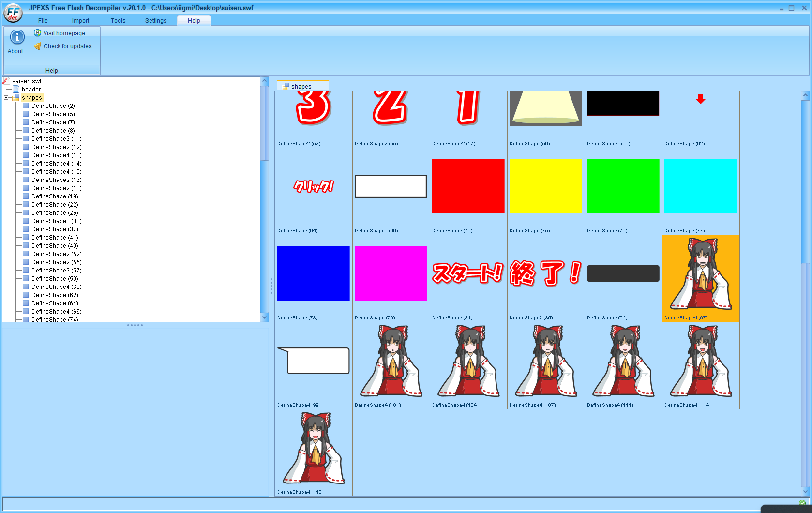Collapse the shapes folder node
This screenshot has width=812, height=513.
tap(6, 98)
